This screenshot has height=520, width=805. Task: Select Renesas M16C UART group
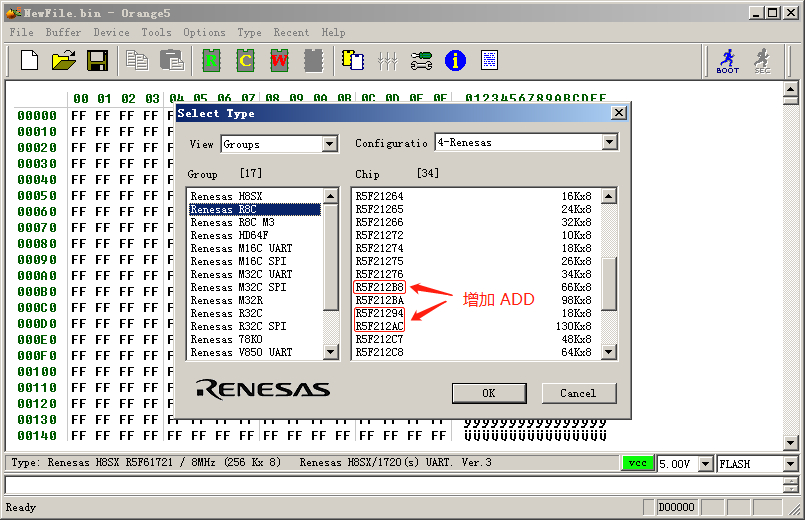pos(241,249)
